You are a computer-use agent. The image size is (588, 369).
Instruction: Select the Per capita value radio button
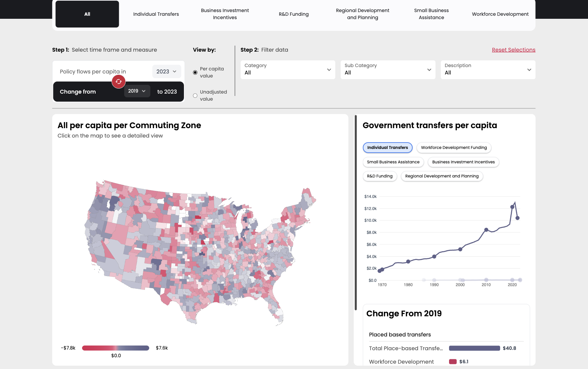tap(195, 72)
